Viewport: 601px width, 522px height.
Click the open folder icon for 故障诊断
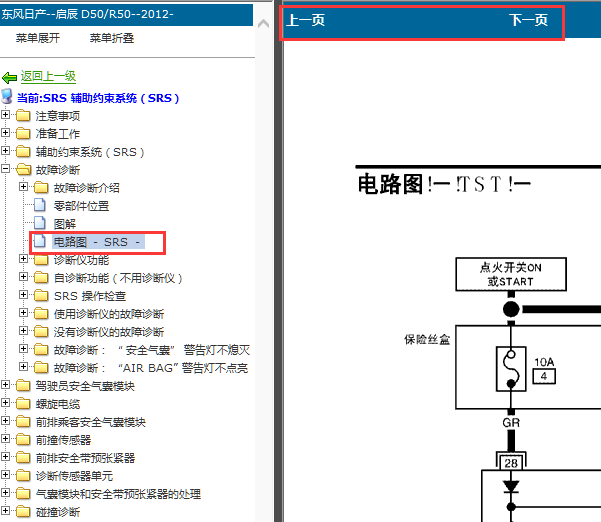tap(24, 169)
